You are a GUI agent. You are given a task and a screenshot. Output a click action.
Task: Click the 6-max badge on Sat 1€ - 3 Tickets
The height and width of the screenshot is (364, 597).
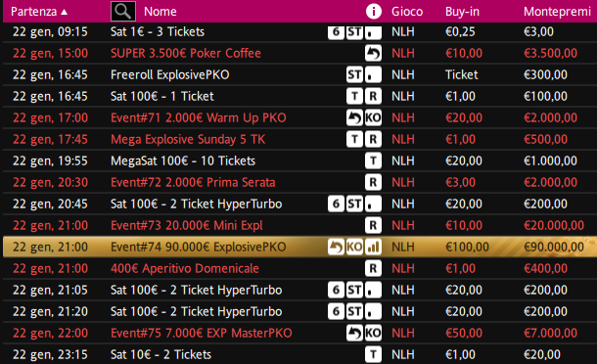pos(336,31)
